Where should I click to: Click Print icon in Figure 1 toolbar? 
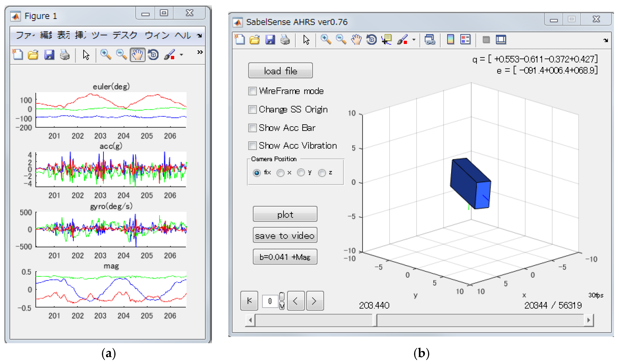point(65,55)
